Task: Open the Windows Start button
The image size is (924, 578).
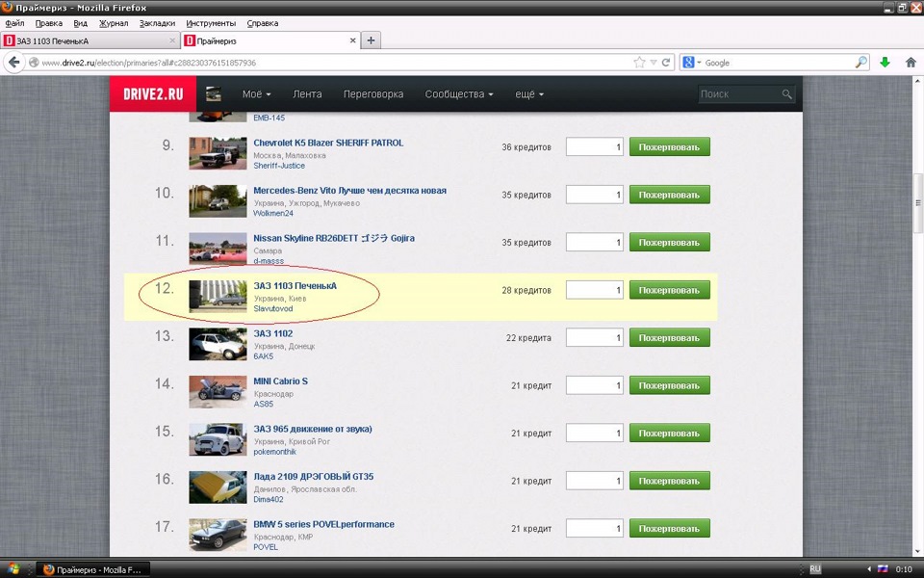Action: coord(13,569)
